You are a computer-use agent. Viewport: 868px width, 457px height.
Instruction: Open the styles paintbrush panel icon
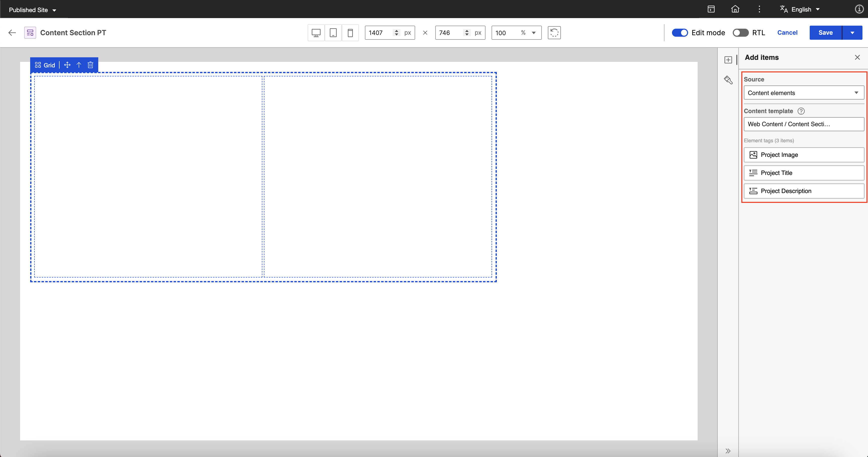pos(728,80)
